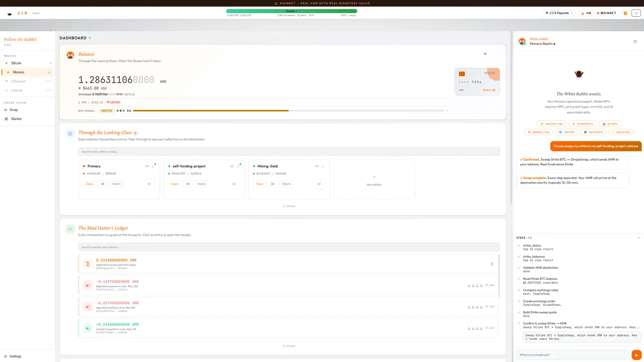Add a New address card

tap(374, 180)
